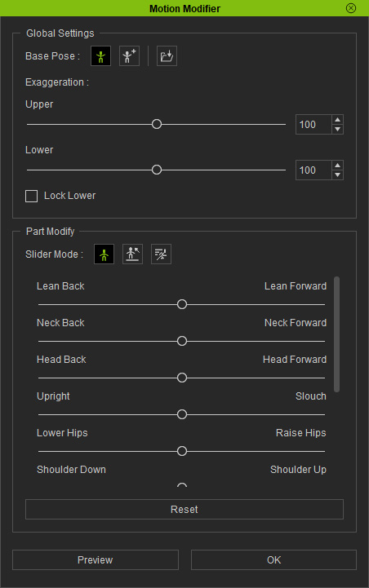369x588 pixels.
Task: Select the default green figure Base Pose icon
Action: click(100, 56)
